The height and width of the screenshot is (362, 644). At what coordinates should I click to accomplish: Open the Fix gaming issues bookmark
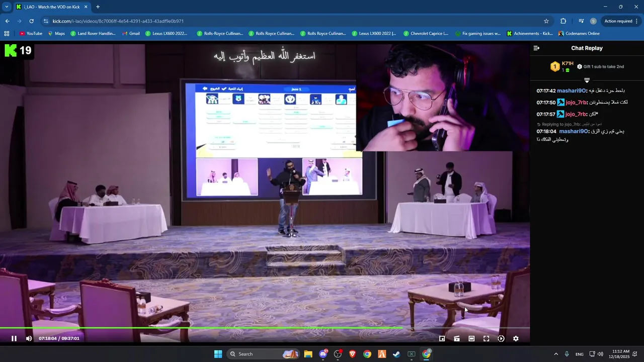477,34
